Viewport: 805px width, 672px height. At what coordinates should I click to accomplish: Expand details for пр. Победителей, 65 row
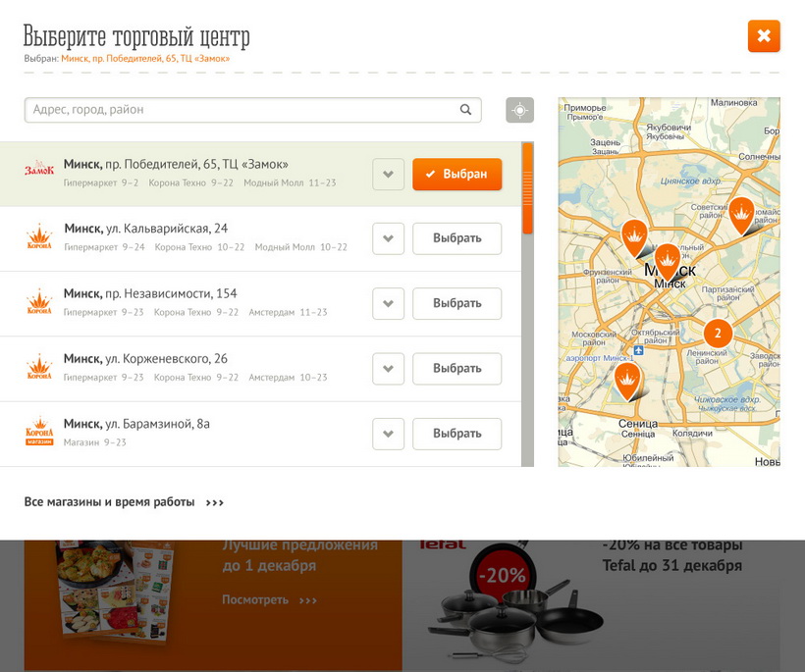388,175
